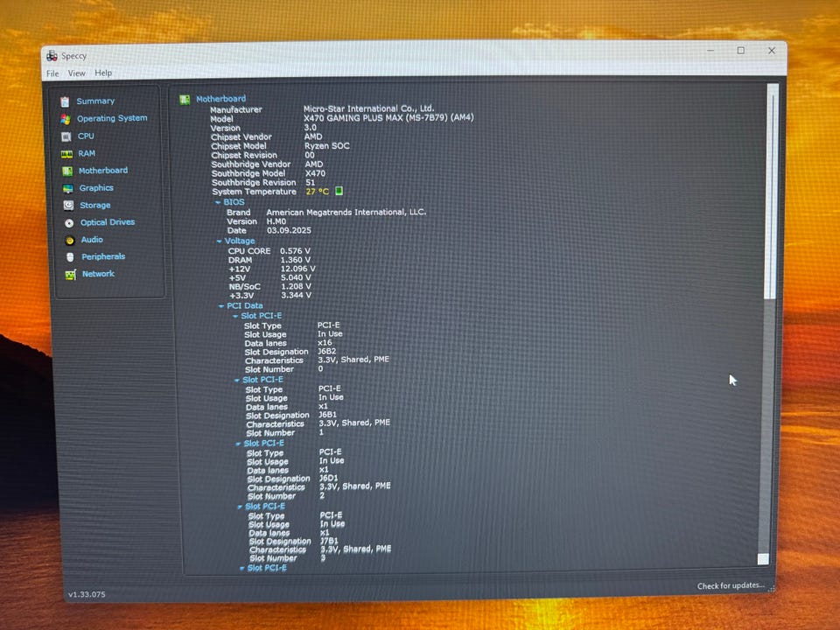Click the Micro-Star International manufacturer text
Viewport: 840px width, 630px height.
point(368,108)
